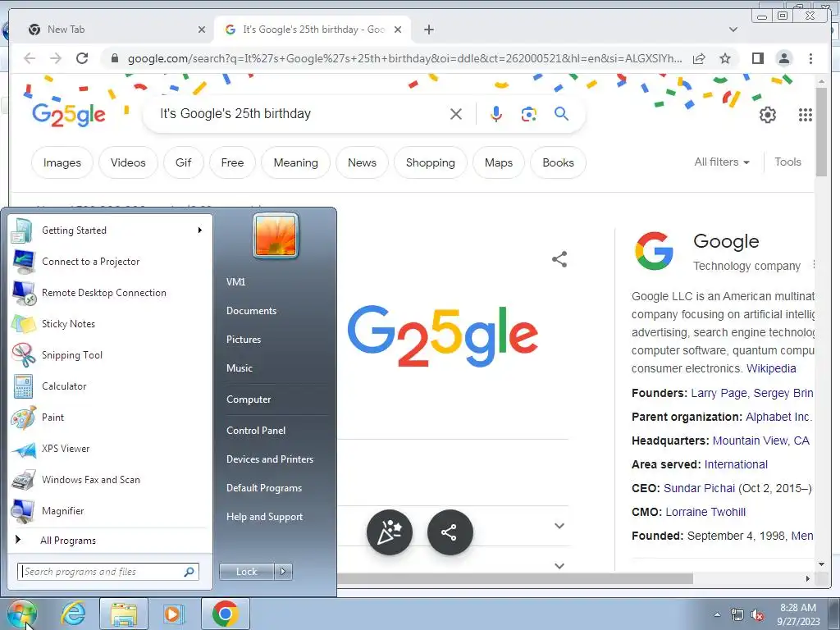
Task: Open the Tools search button
Action: 787,162
